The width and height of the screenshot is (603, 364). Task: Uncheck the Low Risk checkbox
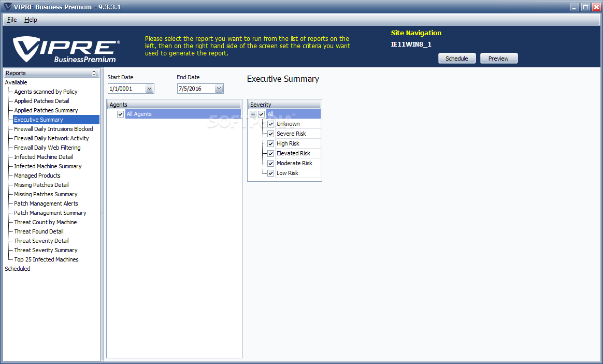[271, 173]
